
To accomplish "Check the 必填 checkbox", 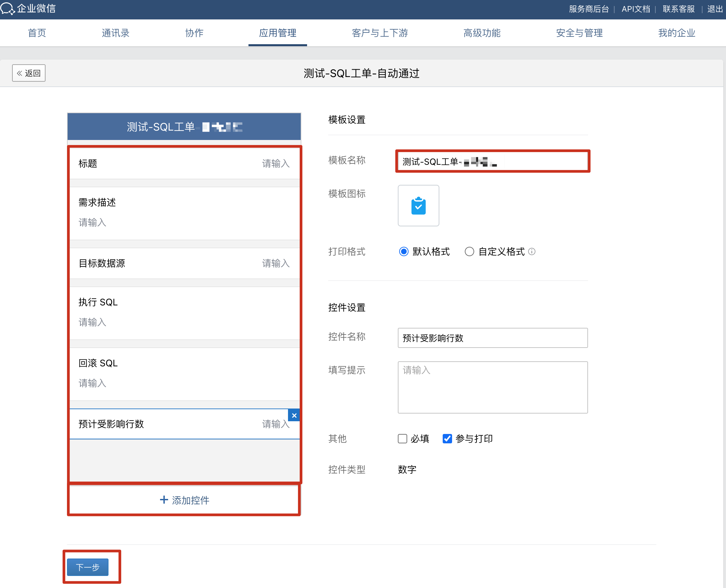I will pos(403,439).
